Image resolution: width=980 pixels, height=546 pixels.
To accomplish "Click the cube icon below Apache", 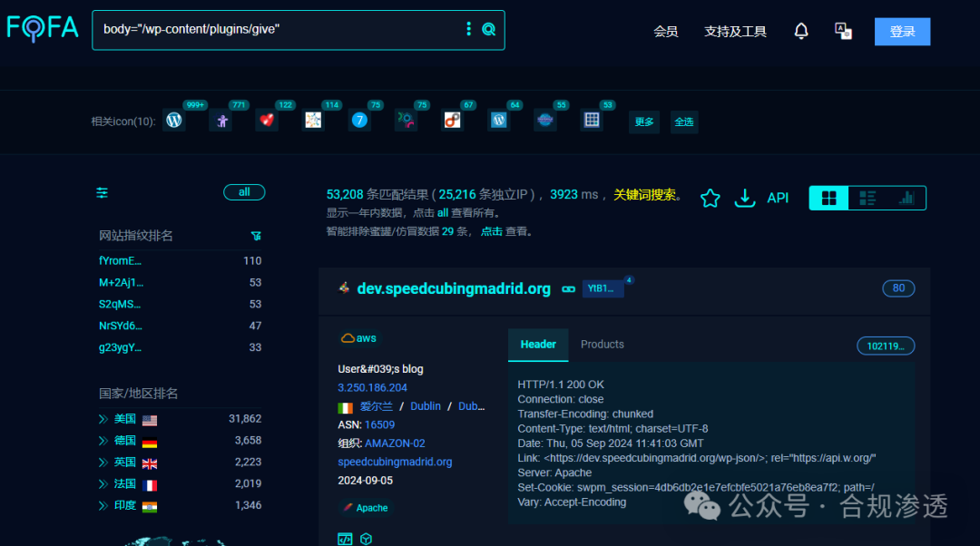I will pyautogui.click(x=367, y=539).
